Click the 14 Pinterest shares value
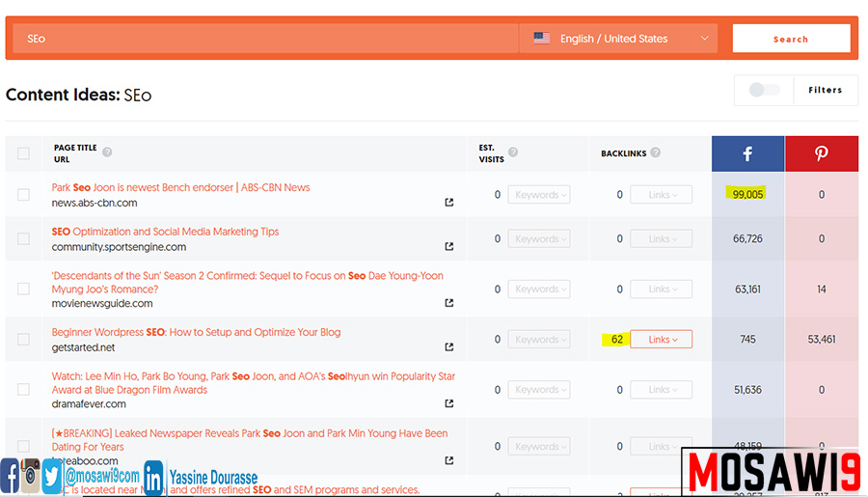This screenshot has width=868, height=497. pyautogui.click(x=822, y=289)
